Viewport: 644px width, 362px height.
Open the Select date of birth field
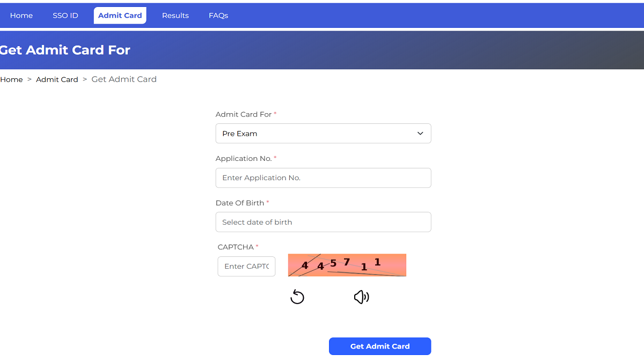coord(323,222)
